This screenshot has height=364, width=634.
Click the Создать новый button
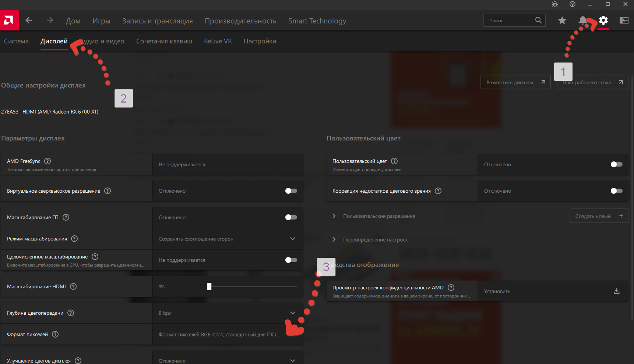(x=599, y=216)
